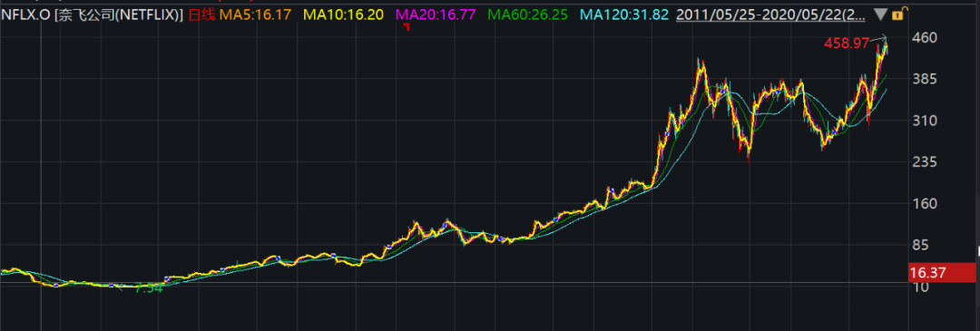
Task: Click the 385 price axis label
Action: coord(925,79)
